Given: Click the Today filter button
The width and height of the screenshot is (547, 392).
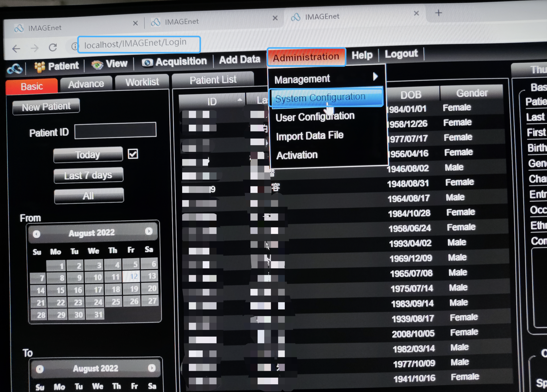Looking at the screenshot, I should point(88,155).
